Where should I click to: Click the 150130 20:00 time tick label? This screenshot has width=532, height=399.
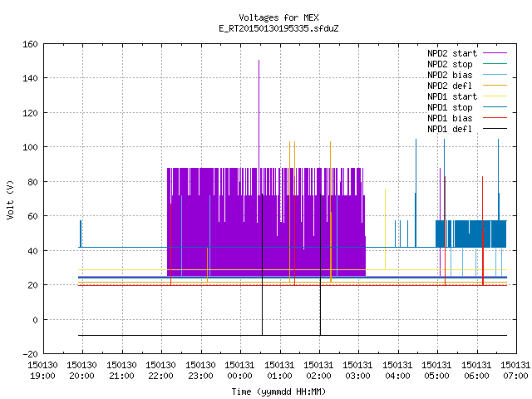[x=81, y=371]
